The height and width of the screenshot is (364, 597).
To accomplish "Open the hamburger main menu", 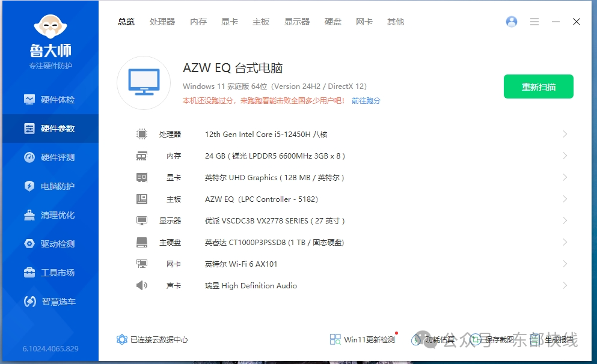I will (534, 22).
